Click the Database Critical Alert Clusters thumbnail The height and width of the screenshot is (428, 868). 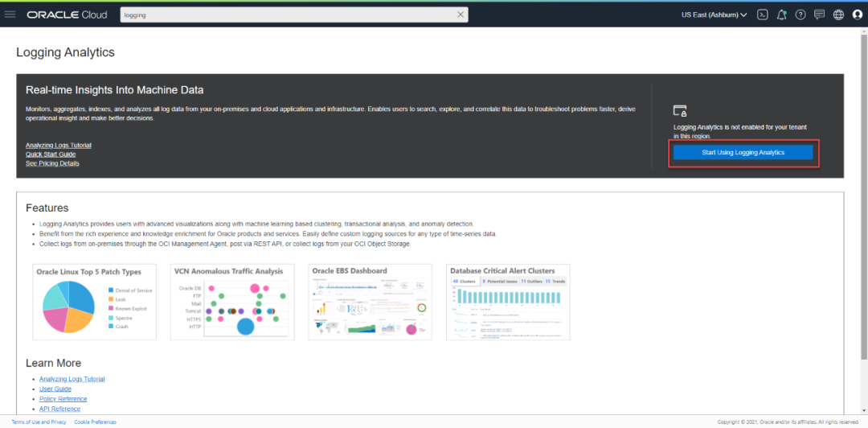(508, 302)
